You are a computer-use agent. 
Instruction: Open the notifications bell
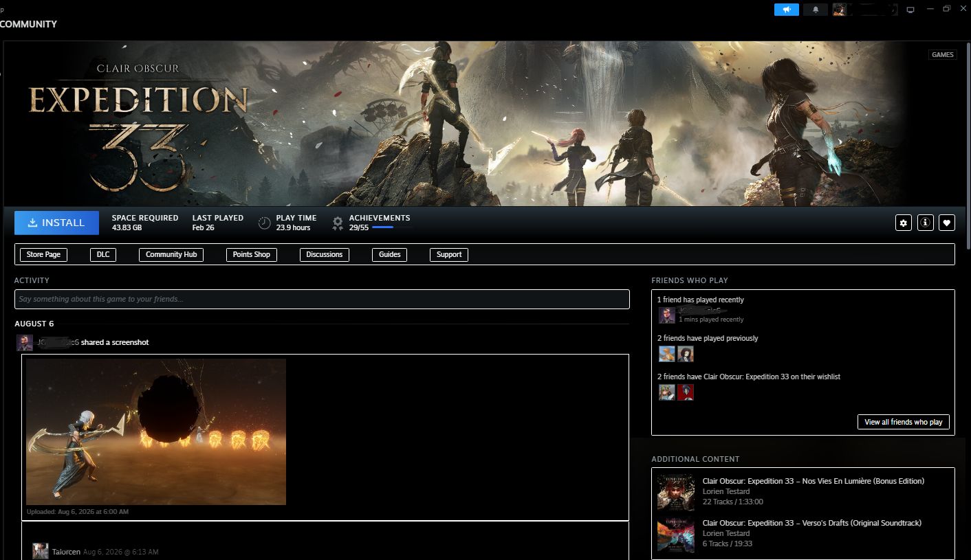tap(816, 10)
